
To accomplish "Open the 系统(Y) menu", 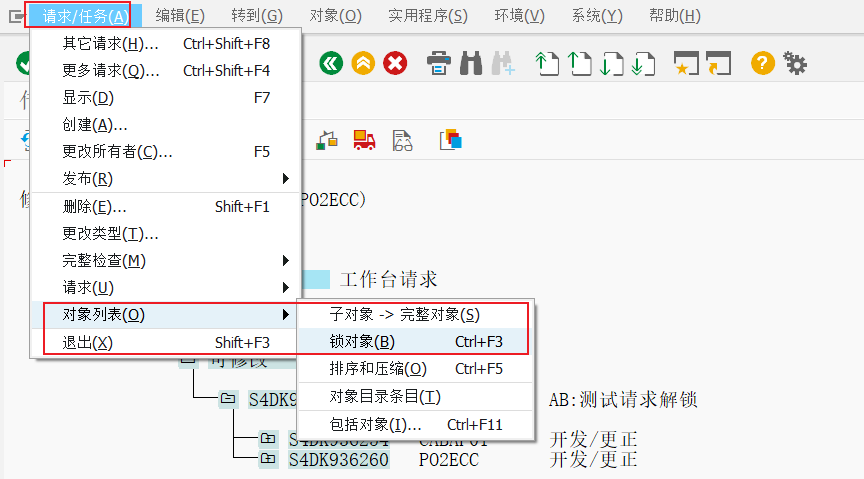I will click(597, 16).
